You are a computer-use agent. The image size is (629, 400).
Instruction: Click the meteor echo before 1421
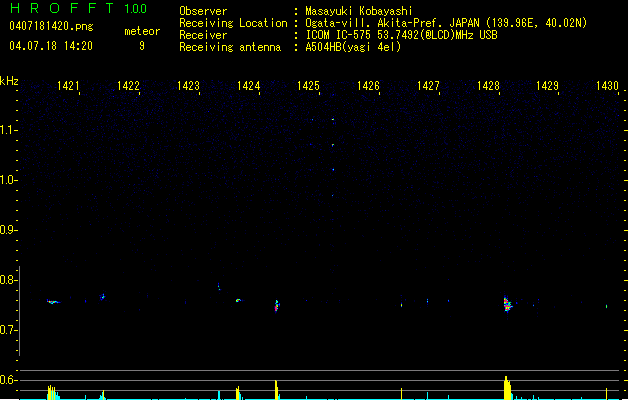point(53,302)
